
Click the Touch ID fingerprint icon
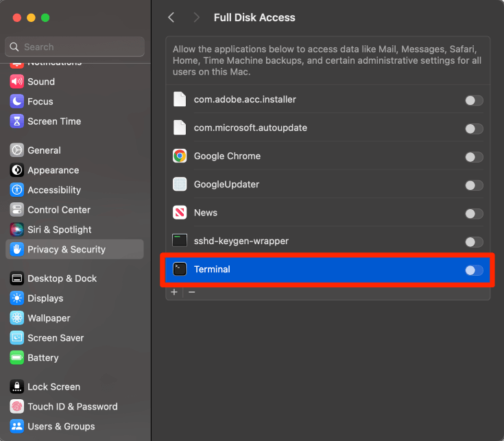coord(16,407)
